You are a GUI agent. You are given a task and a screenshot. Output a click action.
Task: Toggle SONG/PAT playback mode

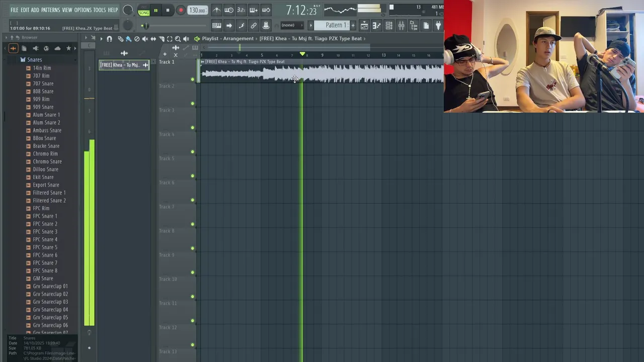[144, 11]
